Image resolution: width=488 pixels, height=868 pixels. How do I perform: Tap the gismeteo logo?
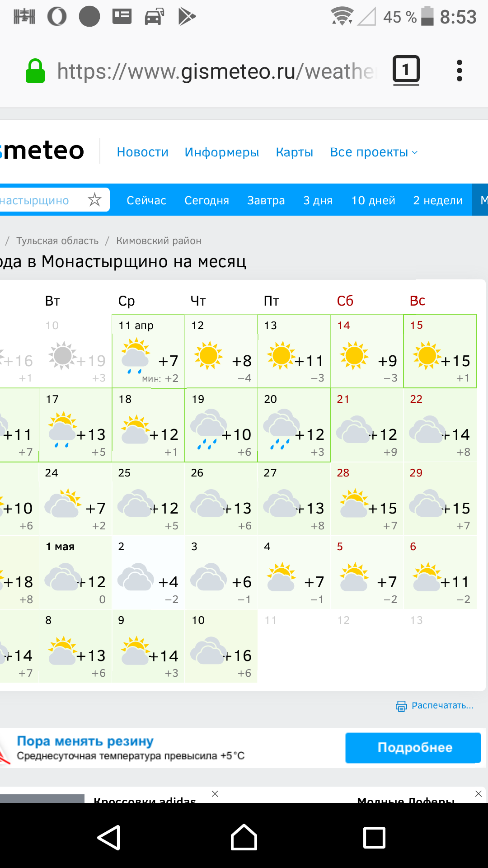point(42,151)
